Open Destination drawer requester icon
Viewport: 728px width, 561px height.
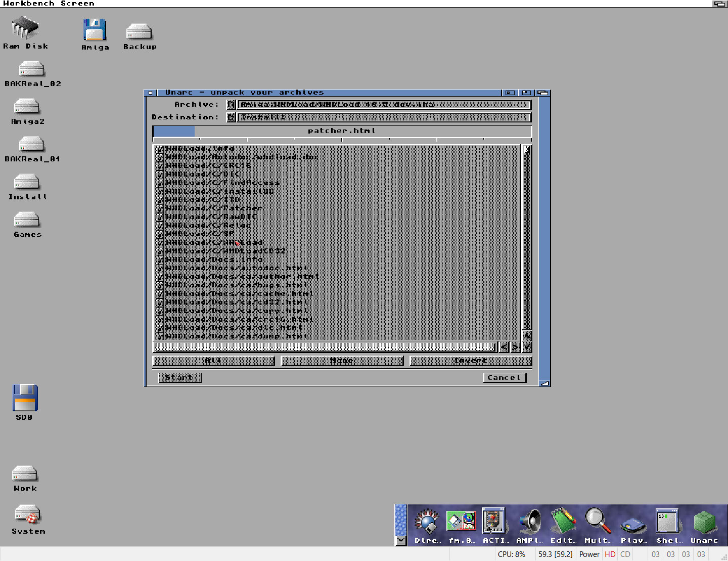(231, 117)
